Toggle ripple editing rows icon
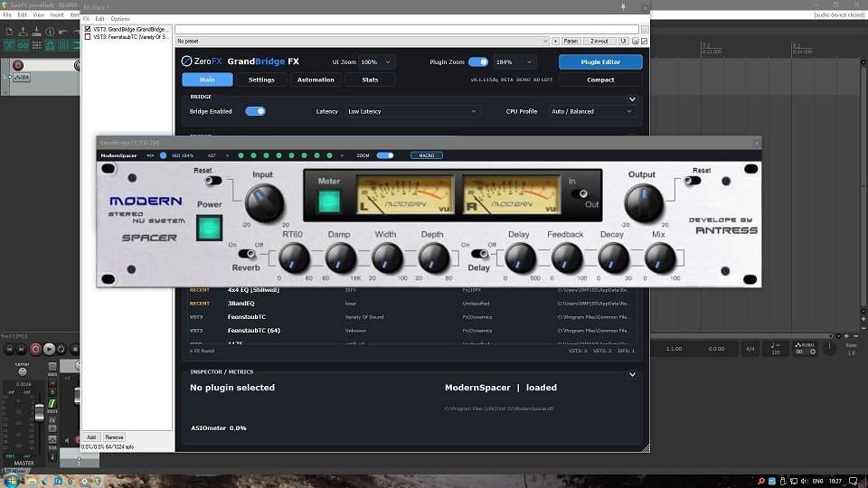The width and height of the screenshot is (868, 488). tap(36, 45)
